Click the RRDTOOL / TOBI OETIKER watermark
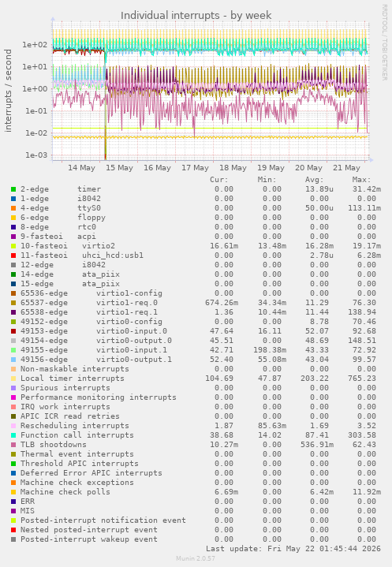The image size is (392, 567). tap(384, 43)
